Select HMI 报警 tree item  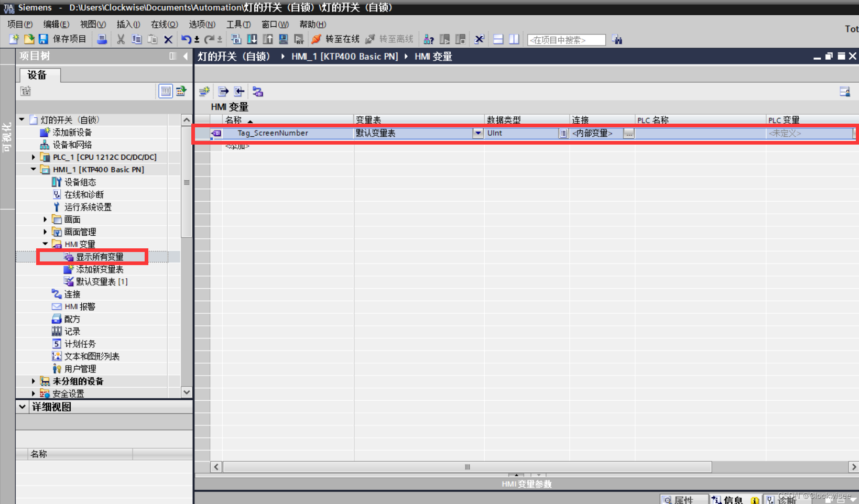click(x=74, y=306)
